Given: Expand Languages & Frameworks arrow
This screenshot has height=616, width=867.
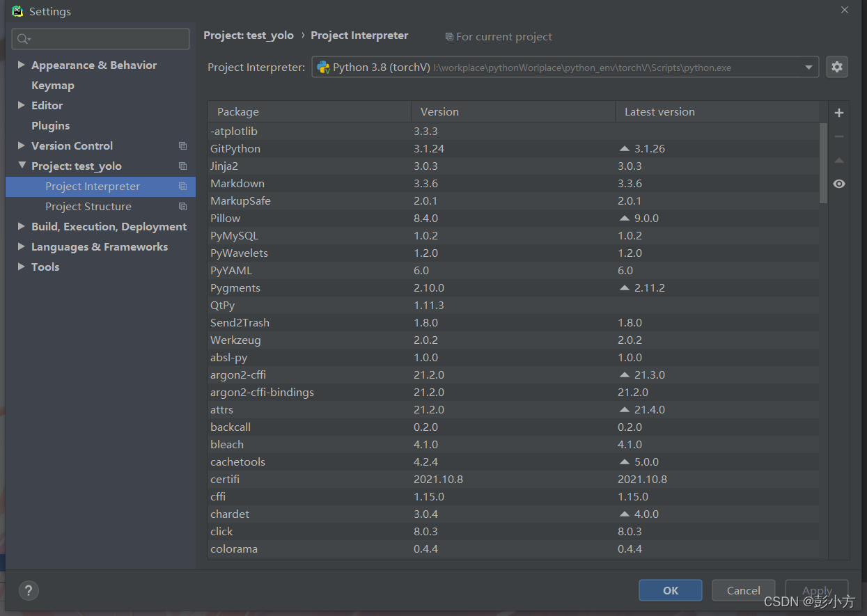Looking at the screenshot, I should click(x=22, y=246).
